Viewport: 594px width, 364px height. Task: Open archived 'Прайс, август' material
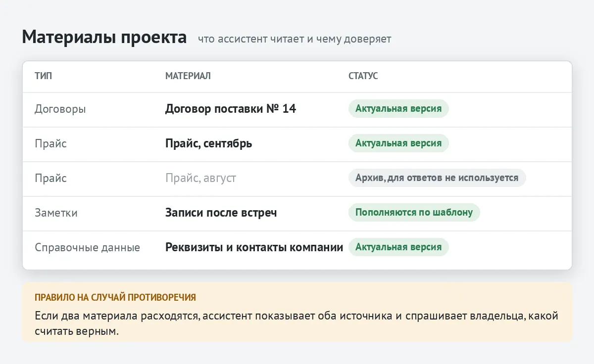click(200, 178)
